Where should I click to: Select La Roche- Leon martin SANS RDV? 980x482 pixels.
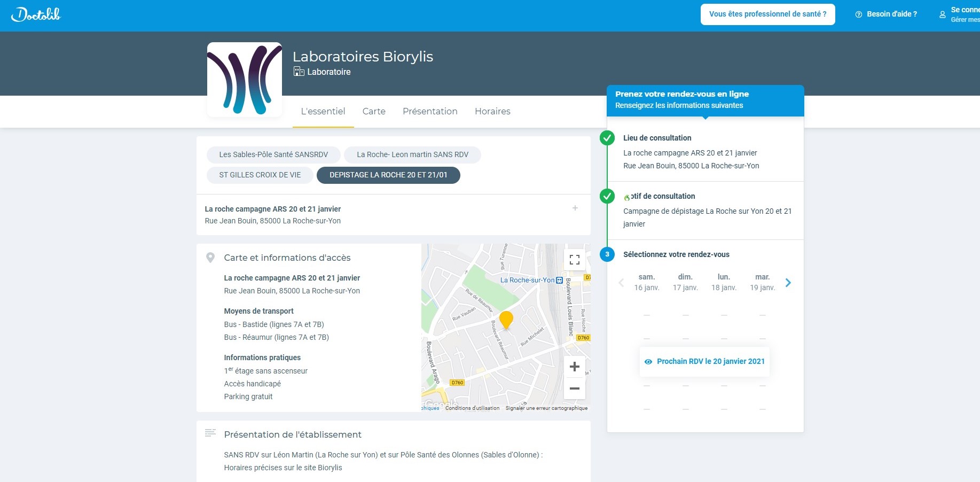(412, 154)
